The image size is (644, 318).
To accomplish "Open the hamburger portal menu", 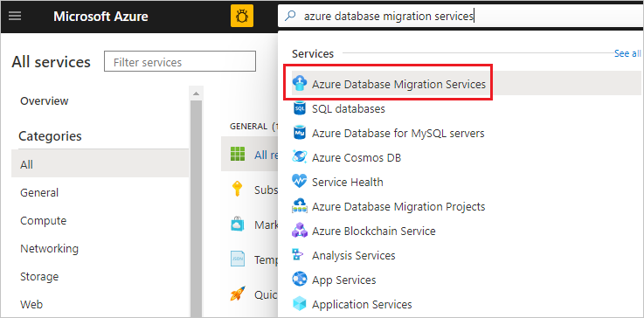I will click(x=15, y=17).
